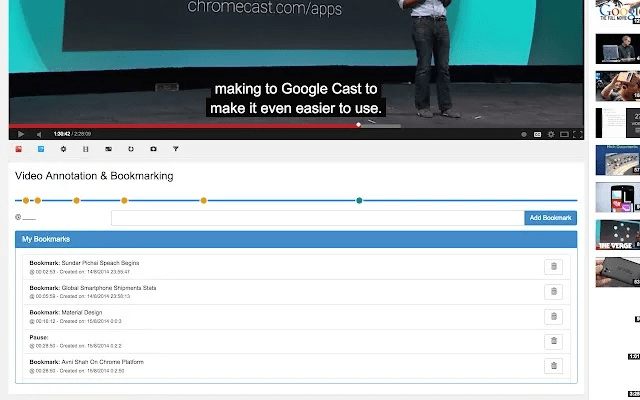Switch to theater mode view
The width and height of the screenshot is (640, 400).
[564, 133]
